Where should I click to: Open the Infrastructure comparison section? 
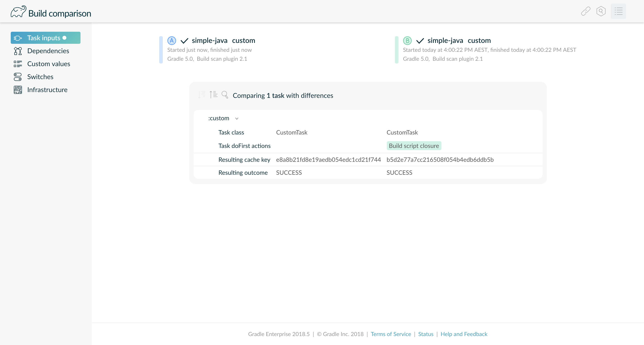[47, 90]
